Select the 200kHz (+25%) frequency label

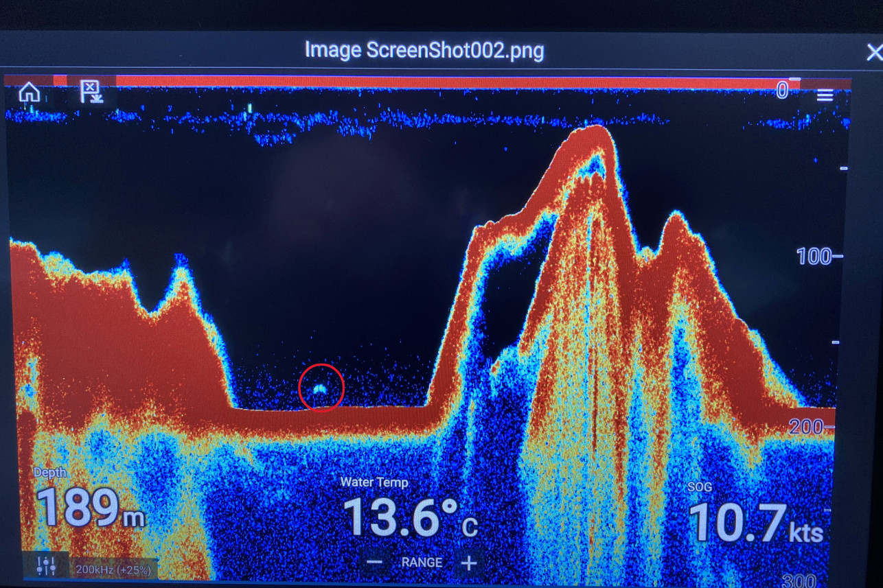pyautogui.click(x=113, y=569)
